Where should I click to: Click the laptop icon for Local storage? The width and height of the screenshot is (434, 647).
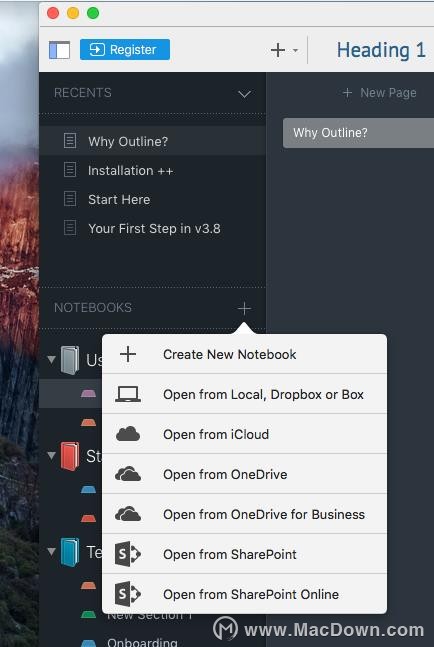(x=128, y=394)
